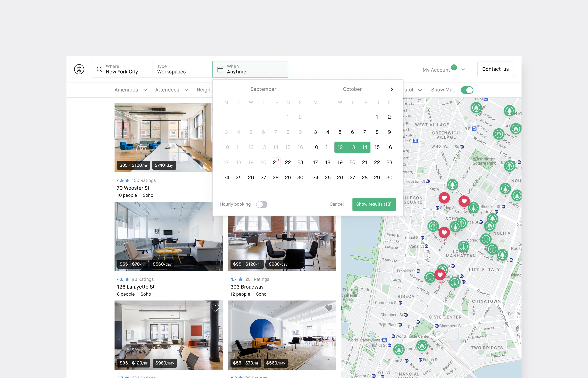
Task: Choose October 20 in the calendar
Action: [352, 163]
